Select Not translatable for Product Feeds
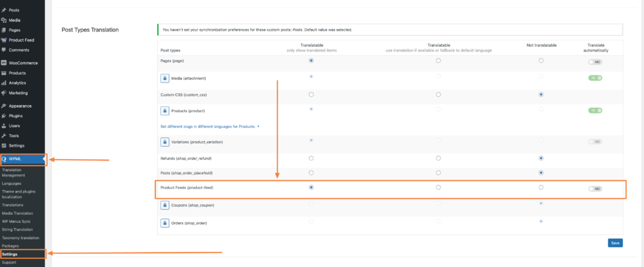The height and width of the screenshot is (267, 644). coord(541,187)
